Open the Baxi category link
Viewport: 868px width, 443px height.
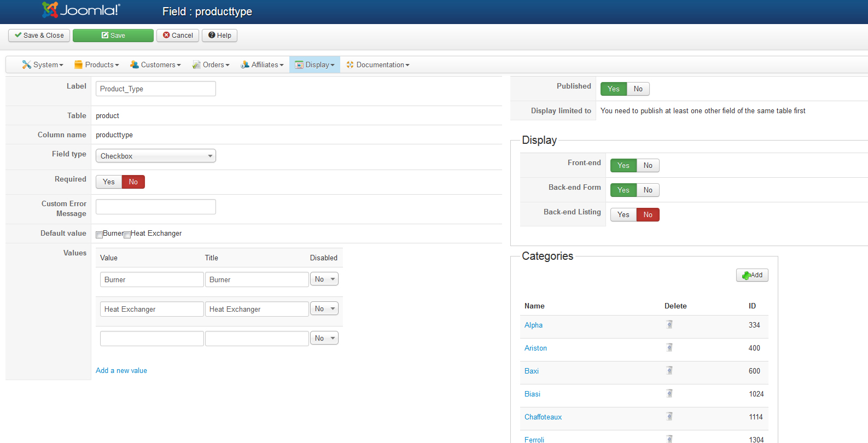pos(532,371)
